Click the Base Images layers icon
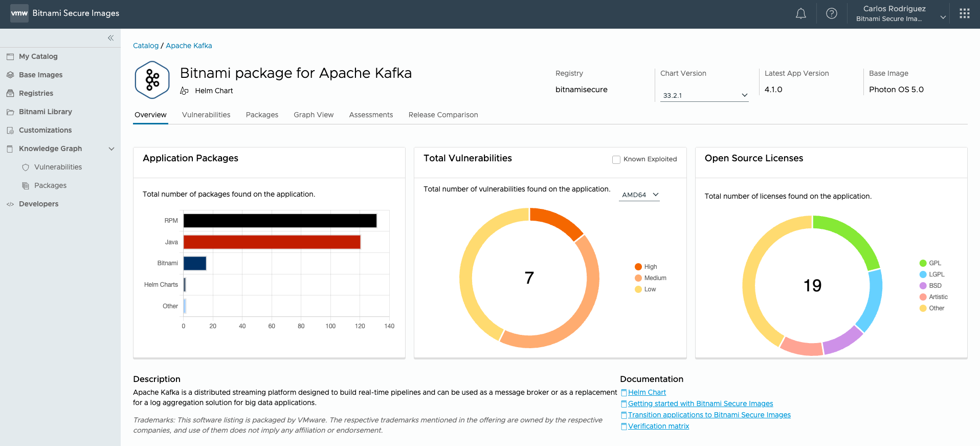The height and width of the screenshot is (446, 980). coord(10,75)
